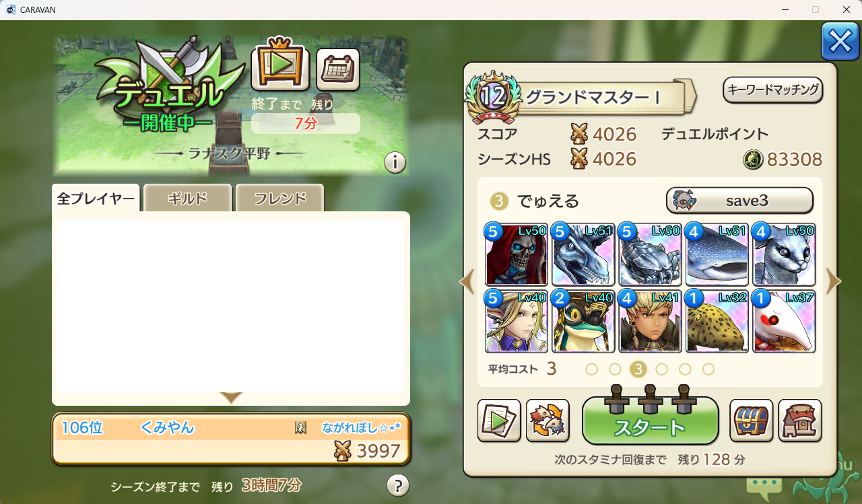Click the キーワードマッチング button
The height and width of the screenshot is (504, 862).
[773, 90]
